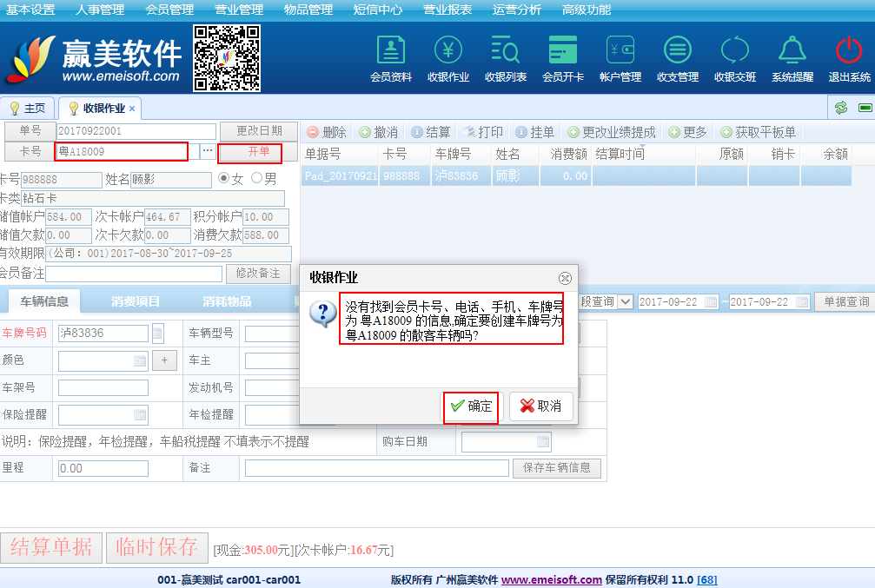Open the 系统提醒 bell notification icon
The height and width of the screenshot is (588, 875).
point(792,57)
